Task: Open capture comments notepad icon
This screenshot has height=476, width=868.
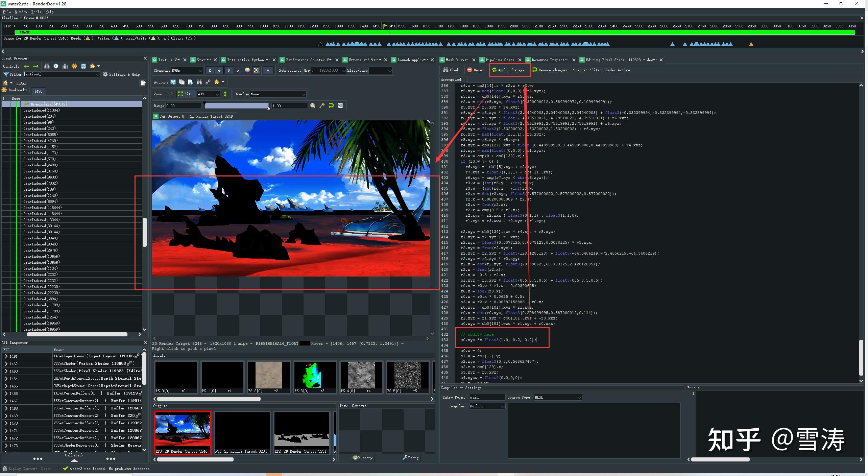Action: (143, 83)
